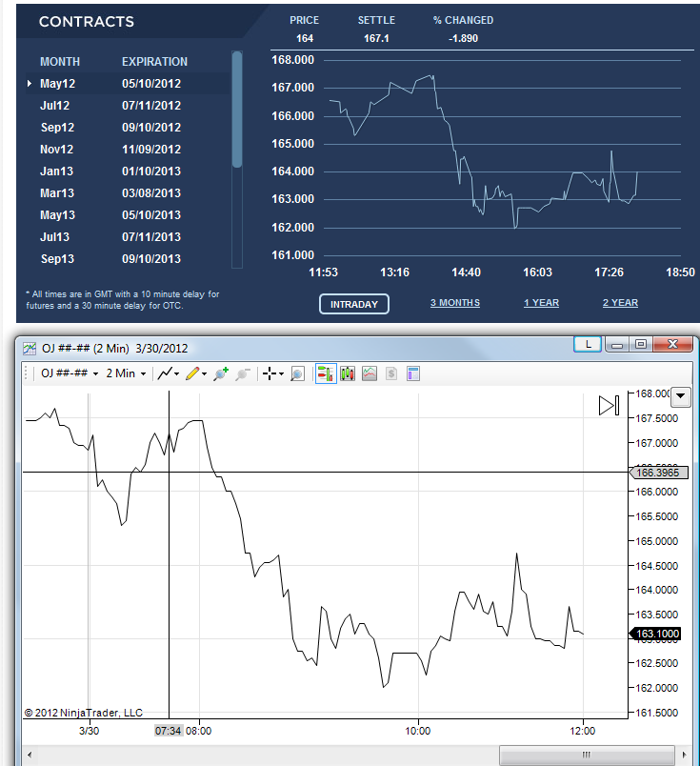Viewport: 700px width, 766px height.
Task: Click the skip-to-latest-bar arrow icon
Action: (610, 405)
